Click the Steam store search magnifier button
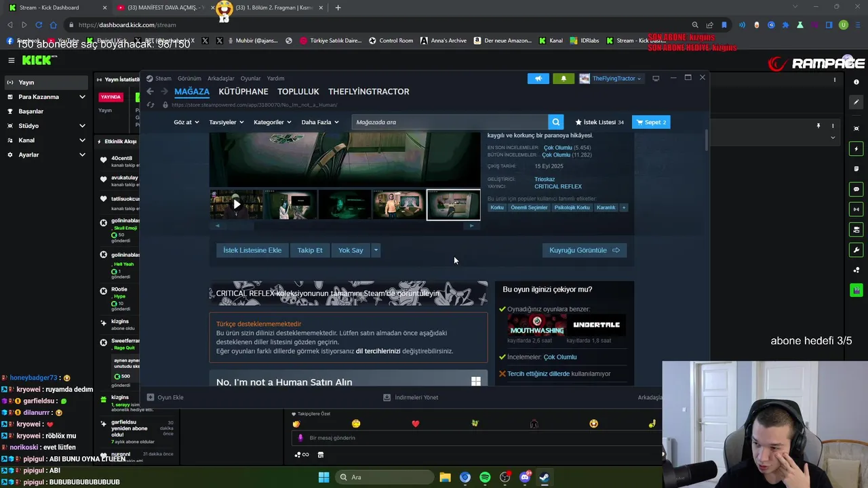 (556, 122)
